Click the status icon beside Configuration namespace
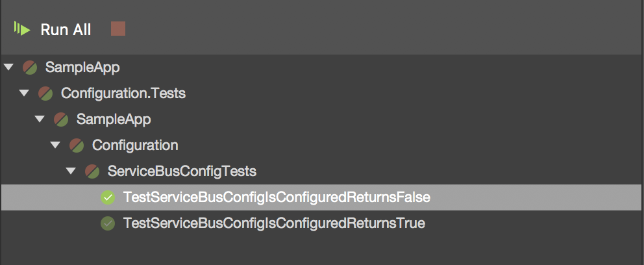Screen dimensions: 644x265 click(x=76, y=145)
